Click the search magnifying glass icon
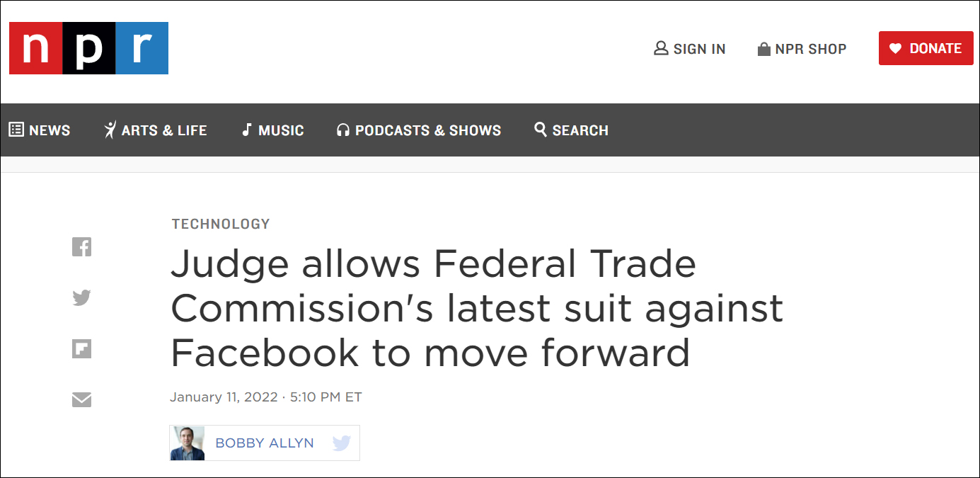Viewport: 980px width, 478px height. coord(541,130)
